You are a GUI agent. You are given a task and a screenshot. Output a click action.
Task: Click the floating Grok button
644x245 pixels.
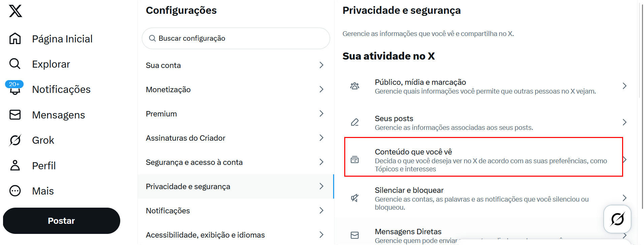coord(617,219)
